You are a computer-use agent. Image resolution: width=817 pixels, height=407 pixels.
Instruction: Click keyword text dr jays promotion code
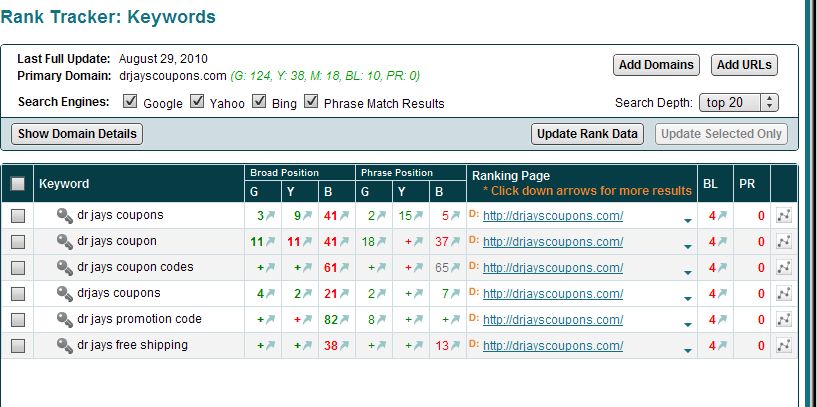coord(139,319)
